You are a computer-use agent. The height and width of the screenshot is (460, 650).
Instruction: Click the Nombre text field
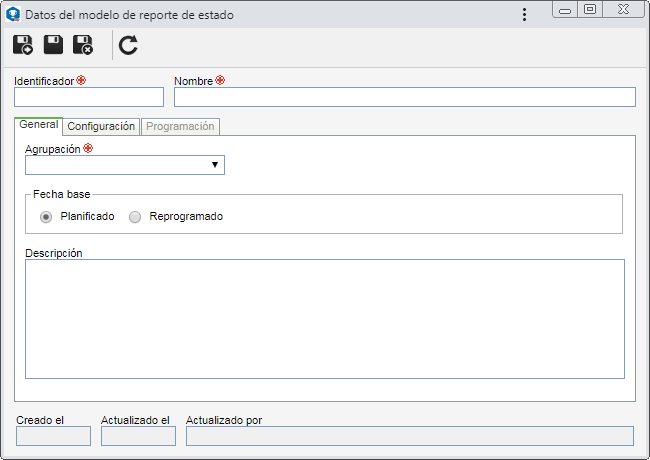(x=405, y=97)
